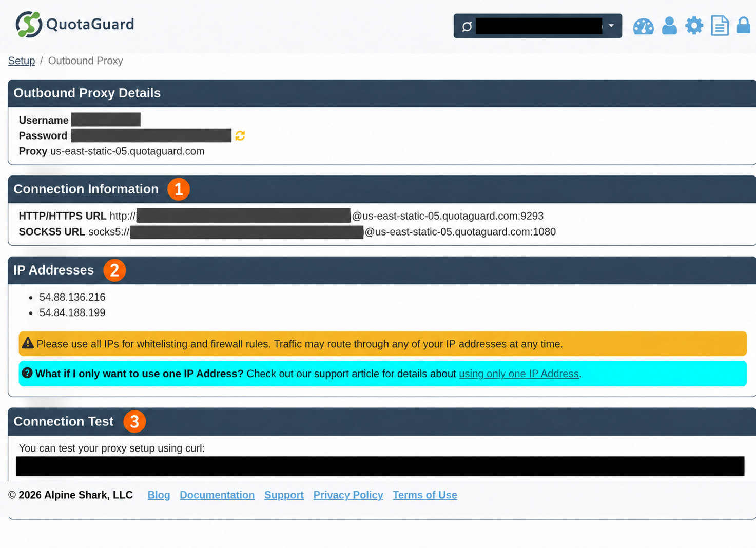
Task: Open the Blog footer link
Action: [x=159, y=495]
